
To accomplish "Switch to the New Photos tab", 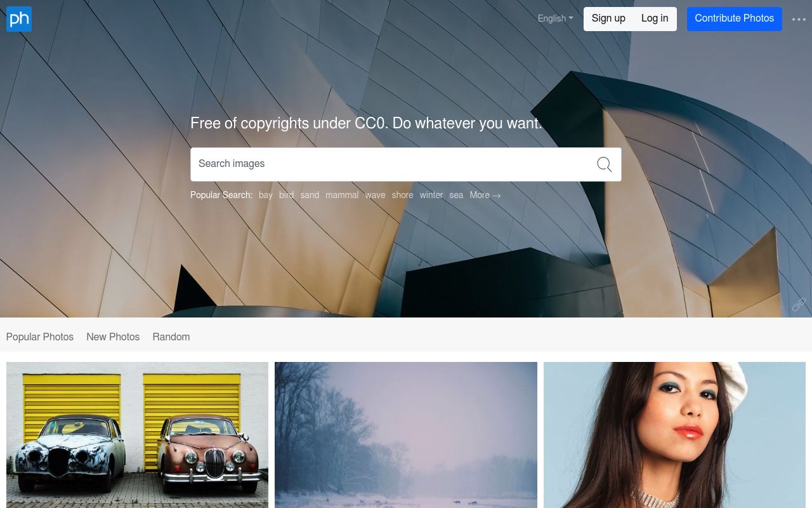I will pyautogui.click(x=113, y=337).
